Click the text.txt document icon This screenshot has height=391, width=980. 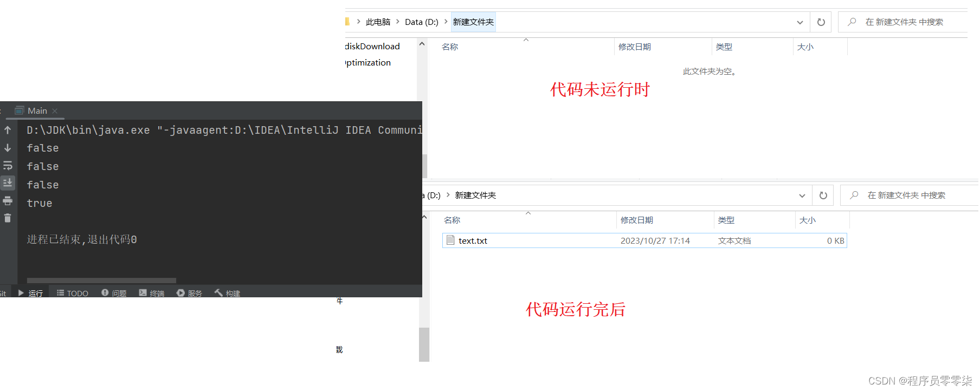click(x=450, y=240)
